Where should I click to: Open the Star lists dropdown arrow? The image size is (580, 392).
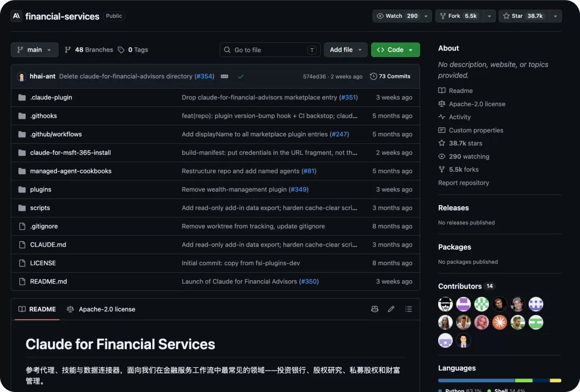pyautogui.click(x=555, y=16)
